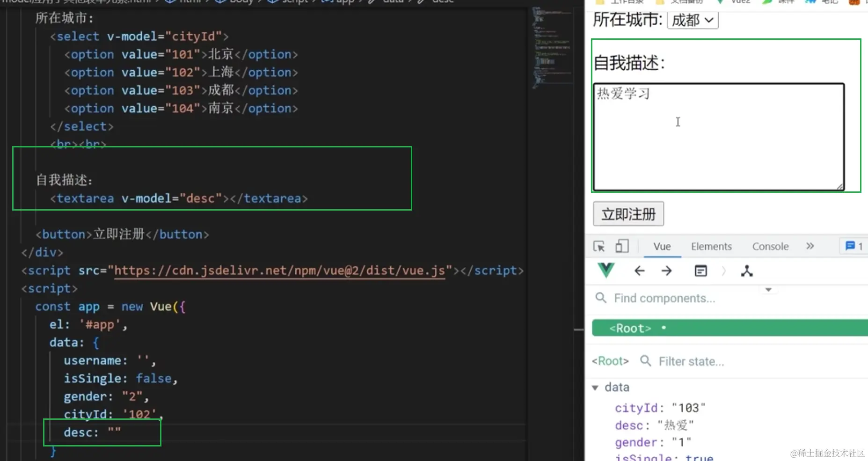Switch to the Elements tab
The width and height of the screenshot is (868, 461).
tap(711, 246)
